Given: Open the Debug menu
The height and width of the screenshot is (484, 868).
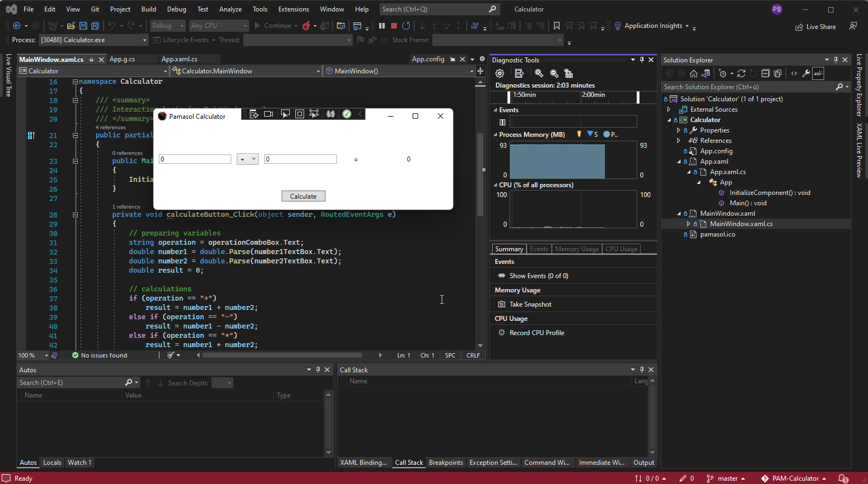Looking at the screenshot, I should (176, 9).
